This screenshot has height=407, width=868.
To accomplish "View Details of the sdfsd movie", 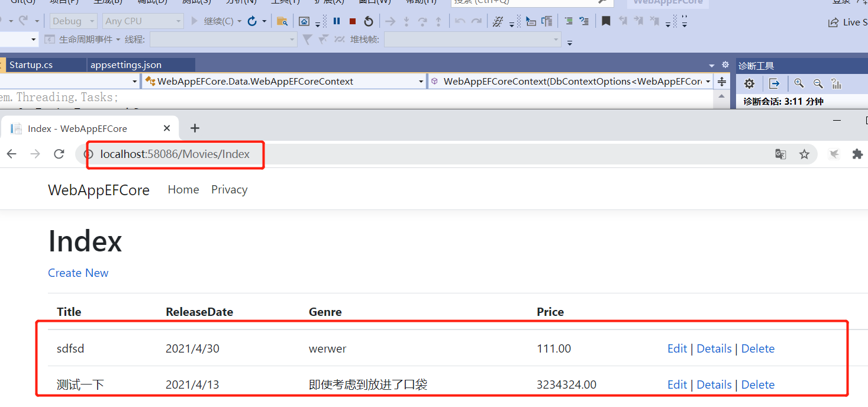I will pyautogui.click(x=714, y=348).
